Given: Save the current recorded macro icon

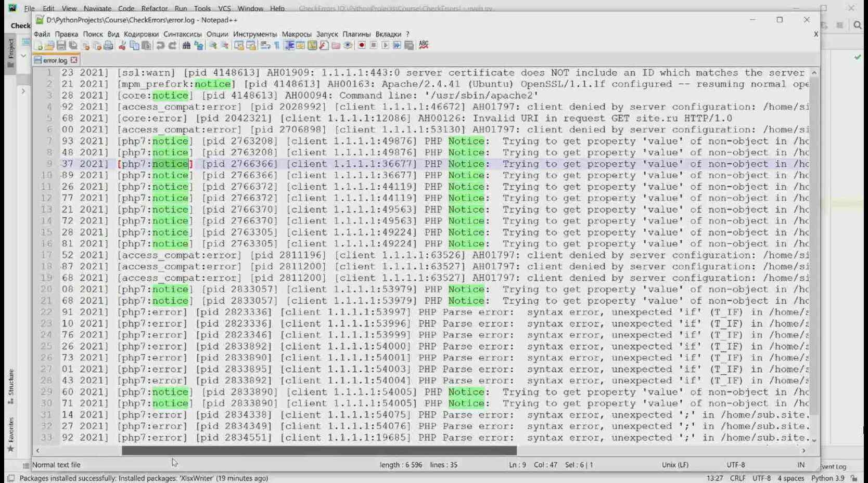Looking at the screenshot, I should click(x=409, y=45).
